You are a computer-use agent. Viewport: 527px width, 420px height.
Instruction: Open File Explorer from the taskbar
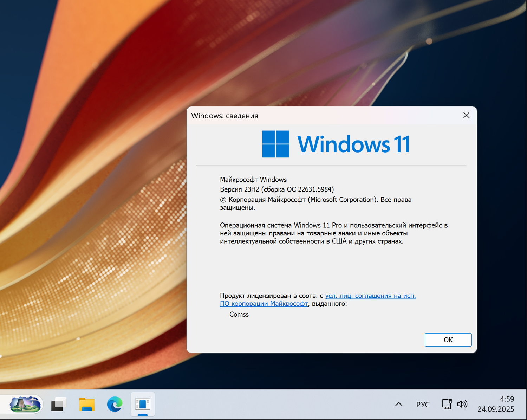(x=86, y=404)
